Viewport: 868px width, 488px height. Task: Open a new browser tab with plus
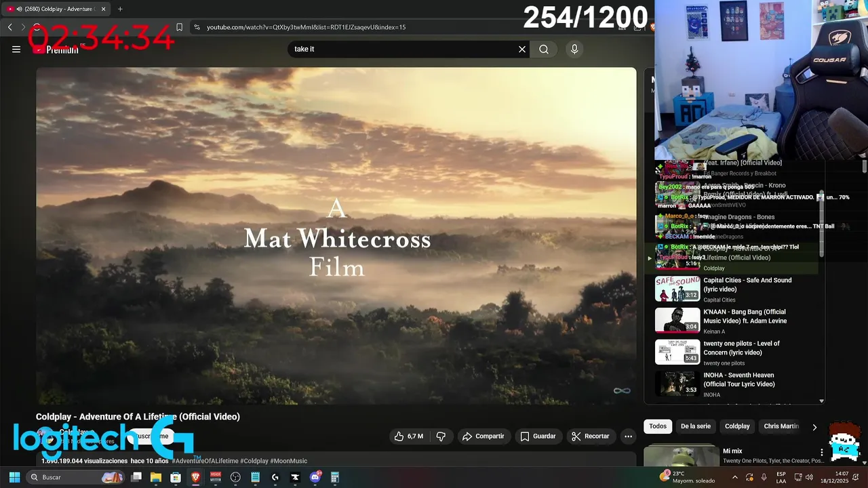(x=120, y=9)
